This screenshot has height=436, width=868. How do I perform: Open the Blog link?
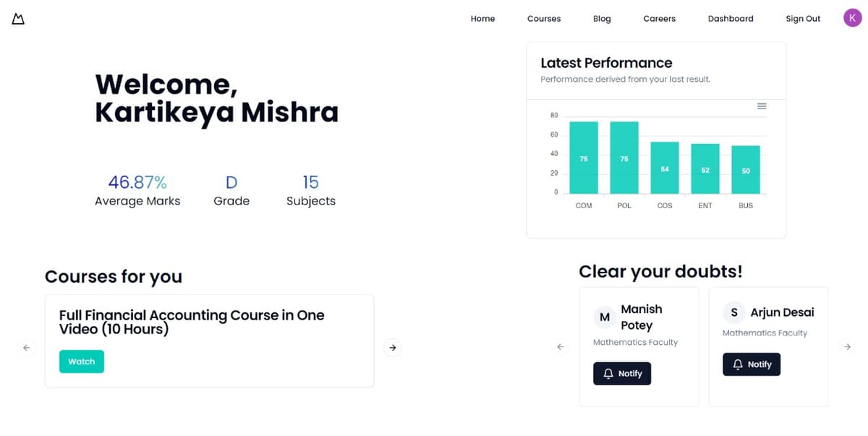click(x=602, y=19)
